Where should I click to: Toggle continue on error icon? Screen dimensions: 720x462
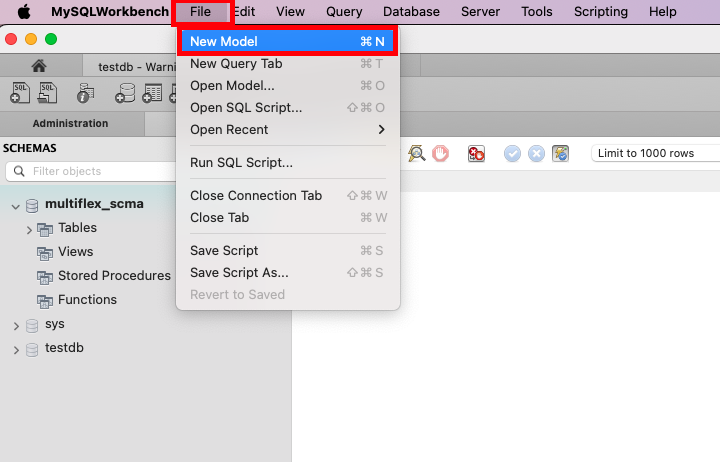(476, 153)
